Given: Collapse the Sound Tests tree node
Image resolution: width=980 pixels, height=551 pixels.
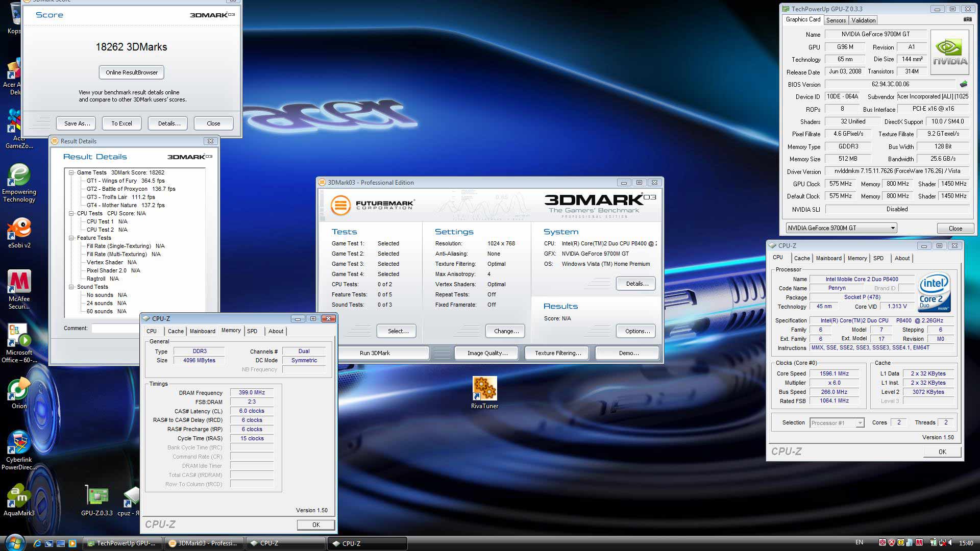Looking at the screenshot, I should [71, 287].
